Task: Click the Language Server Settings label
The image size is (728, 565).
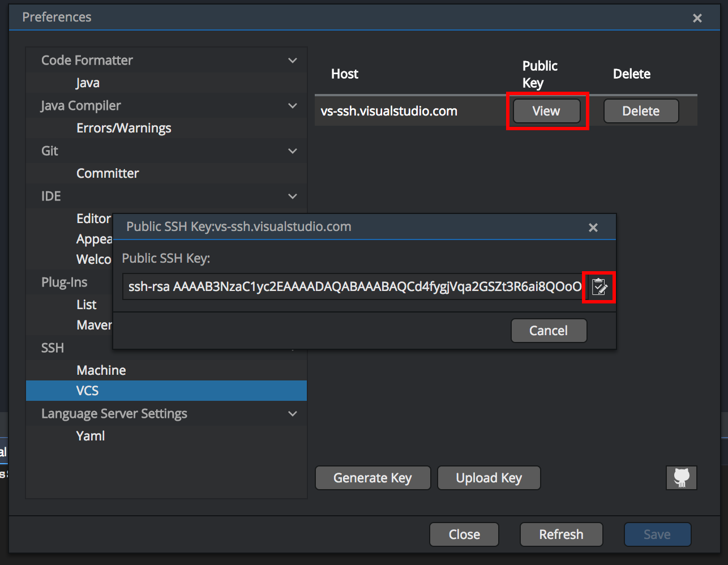Action: [x=114, y=414]
